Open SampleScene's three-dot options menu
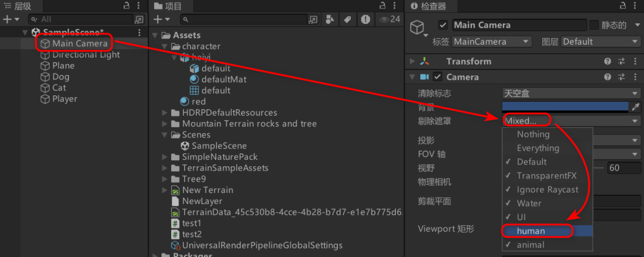Image resolution: width=644 pixels, height=257 pixels. tap(139, 32)
